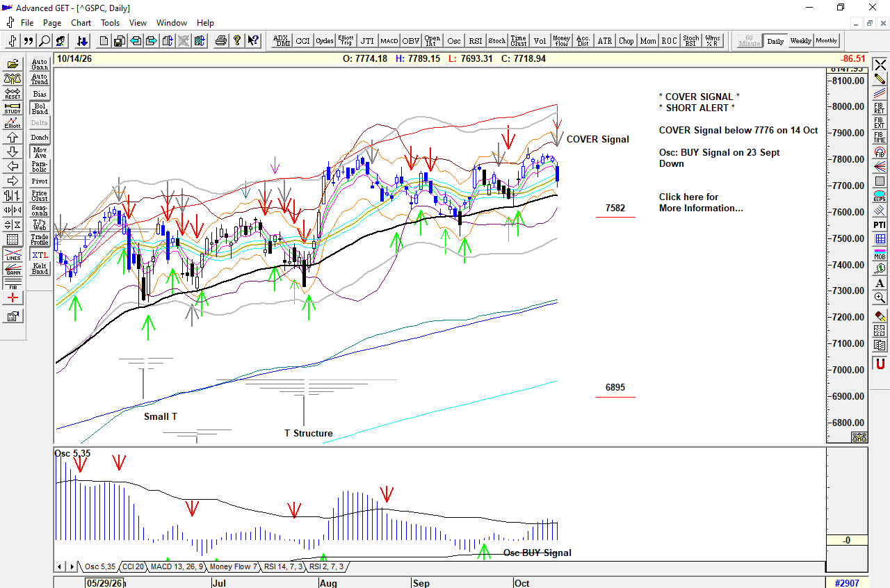Enable the Donch channel overlay
This screenshot has width=890, height=588.
[x=40, y=138]
